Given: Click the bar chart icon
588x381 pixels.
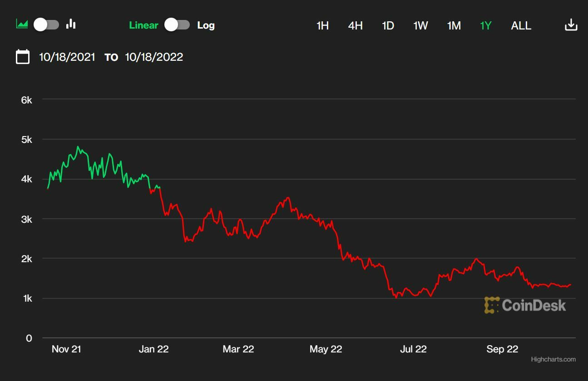Looking at the screenshot, I should point(71,24).
